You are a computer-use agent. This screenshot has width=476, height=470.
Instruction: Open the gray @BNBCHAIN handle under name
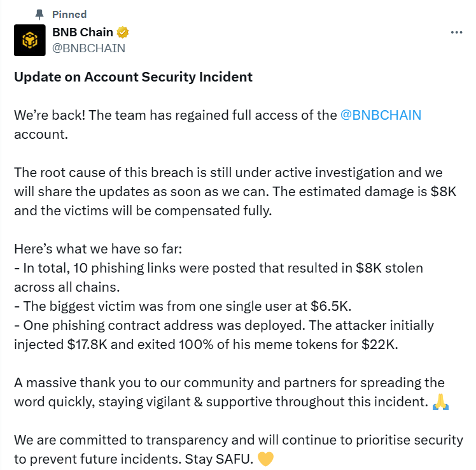coord(88,48)
